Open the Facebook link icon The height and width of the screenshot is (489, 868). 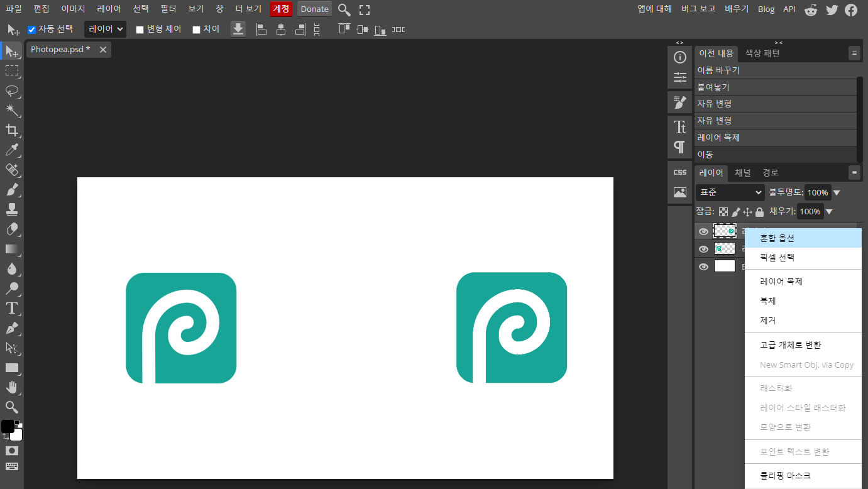pyautogui.click(x=851, y=9)
